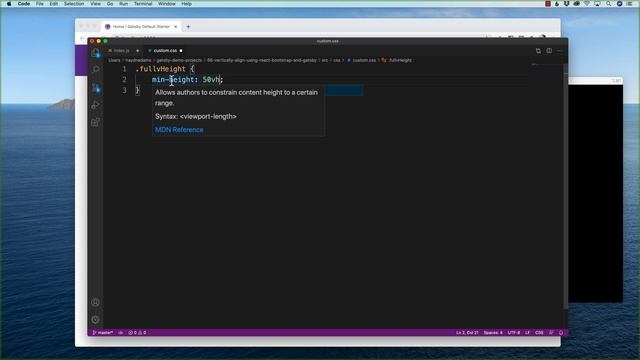Image resolution: width=640 pixels, height=360 pixels.
Task: Click the feedback icon in status bar
Action: pos(551,333)
